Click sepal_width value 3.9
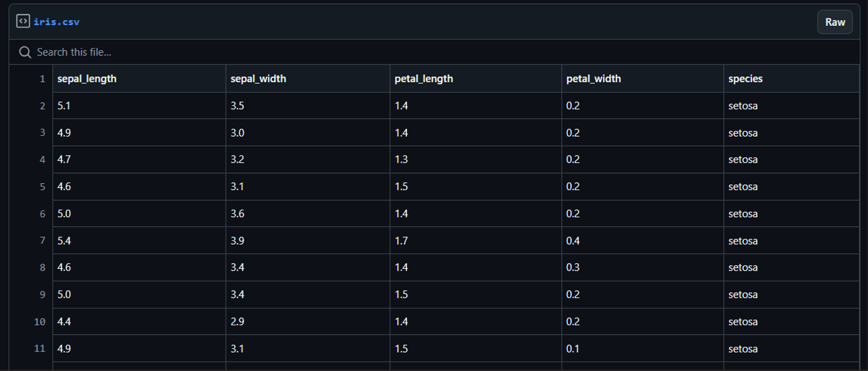The width and height of the screenshot is (868, 371). pos(238,241)
